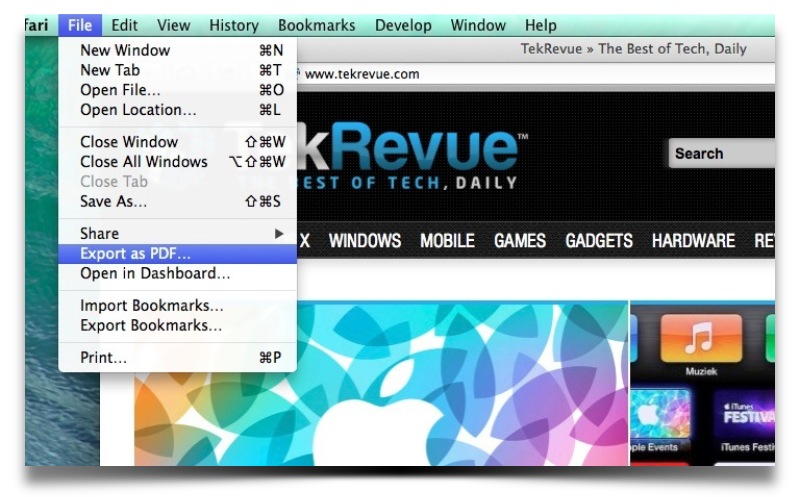Image resolution: width=799 pixels, height=497 pixels.
Task: Expand the Share submenu
Action: point(177,233)
